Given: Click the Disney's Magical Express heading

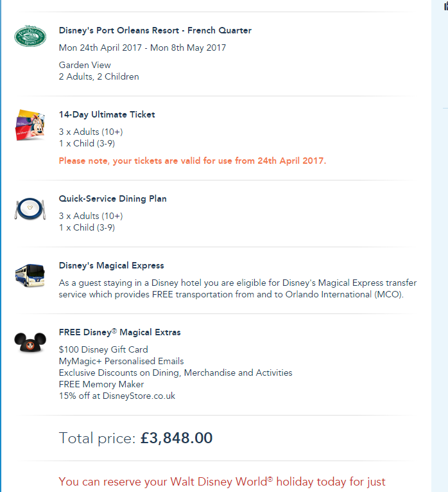Looking at the screenshot, I should 111,265.
